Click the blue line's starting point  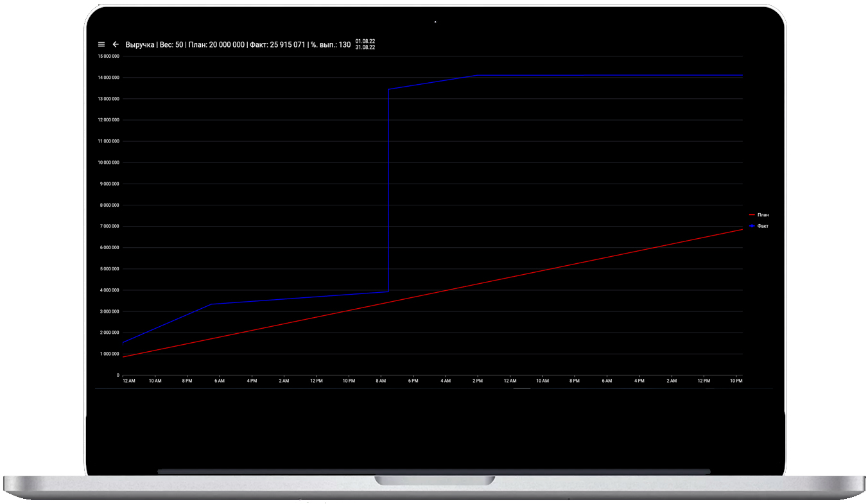[x=123, y=343]
